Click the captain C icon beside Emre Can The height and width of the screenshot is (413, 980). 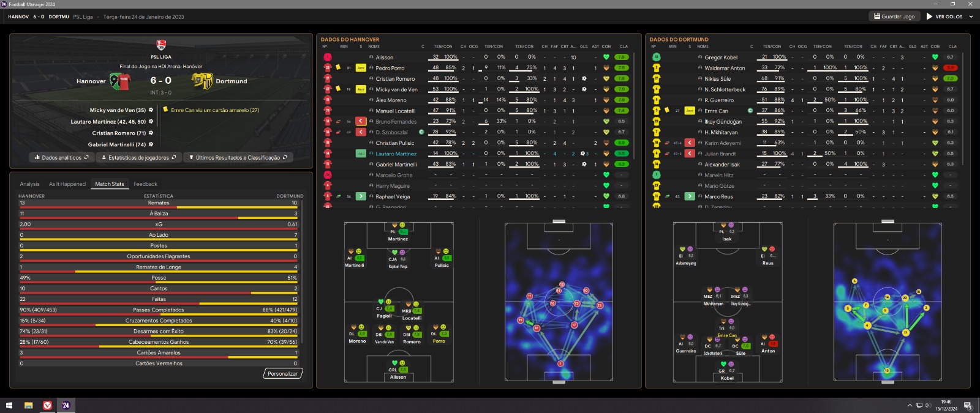click(x=750, y=111)
